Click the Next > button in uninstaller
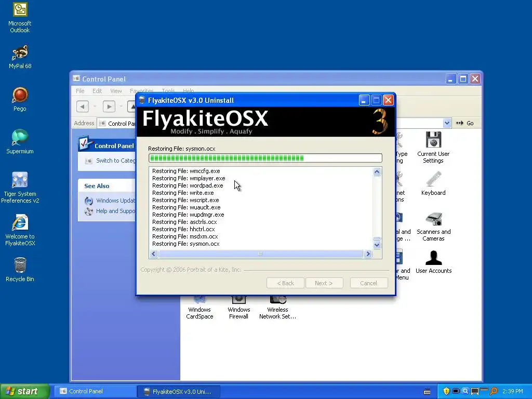Image resolution: width=532 pixels, height=399 pixels. click(324, 283)
